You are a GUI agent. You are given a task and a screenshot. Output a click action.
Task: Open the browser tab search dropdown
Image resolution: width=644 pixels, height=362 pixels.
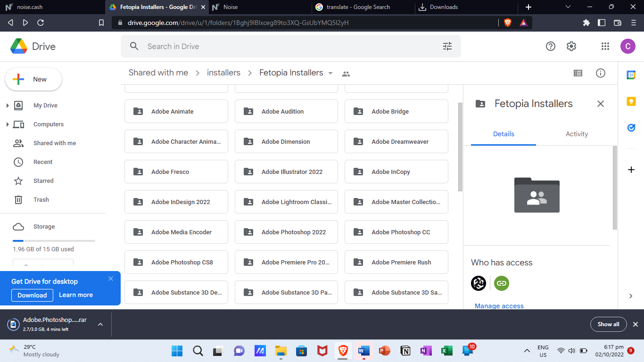(x=568, y=7)
